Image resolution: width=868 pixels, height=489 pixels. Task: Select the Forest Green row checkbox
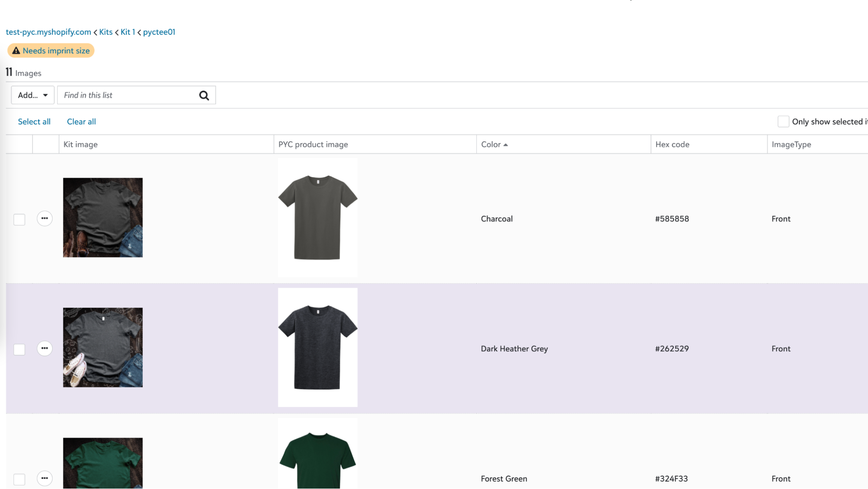point(20,479)
